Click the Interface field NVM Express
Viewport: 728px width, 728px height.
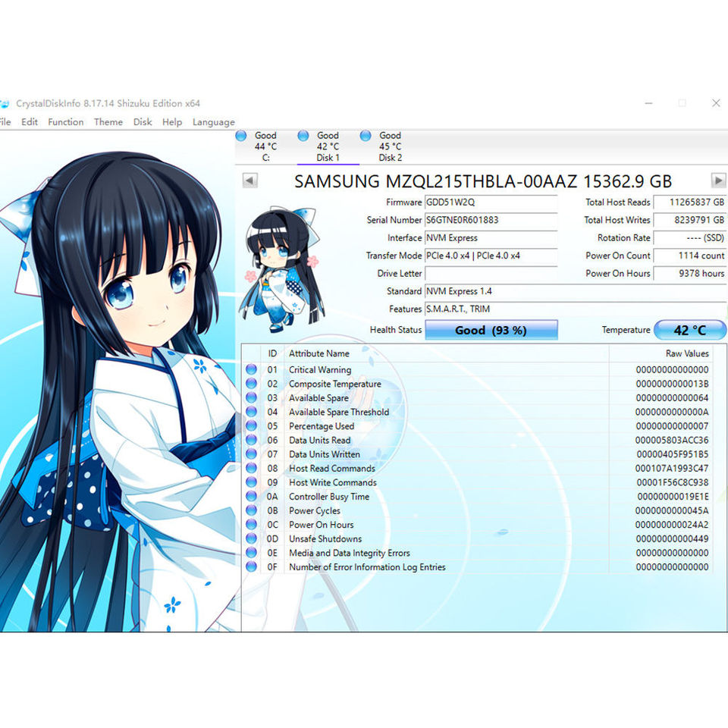click(x=491, y=238)
